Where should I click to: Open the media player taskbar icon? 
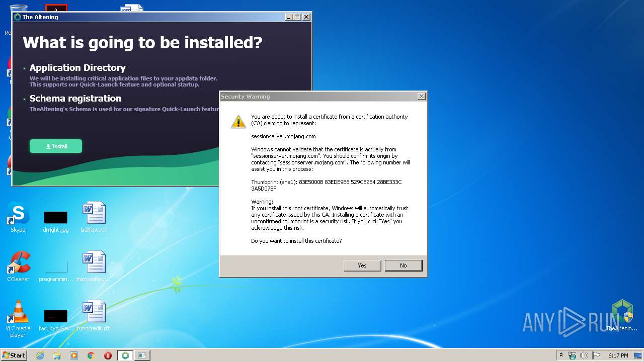click(74, 355)
